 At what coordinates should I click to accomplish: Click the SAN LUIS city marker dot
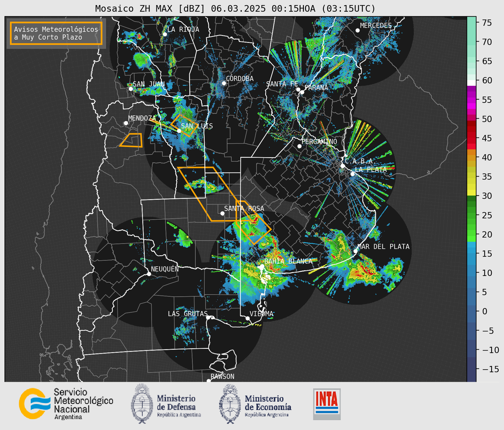179,131
